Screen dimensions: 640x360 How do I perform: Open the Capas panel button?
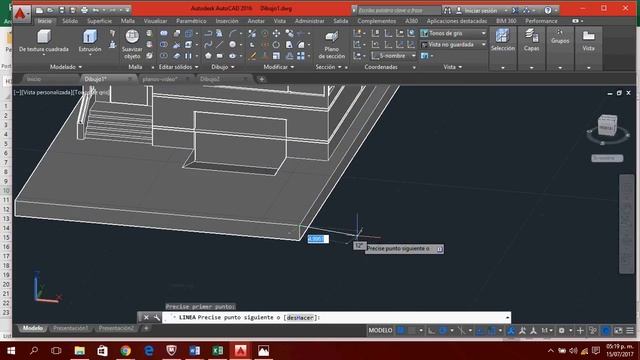[x=531, y=41]
